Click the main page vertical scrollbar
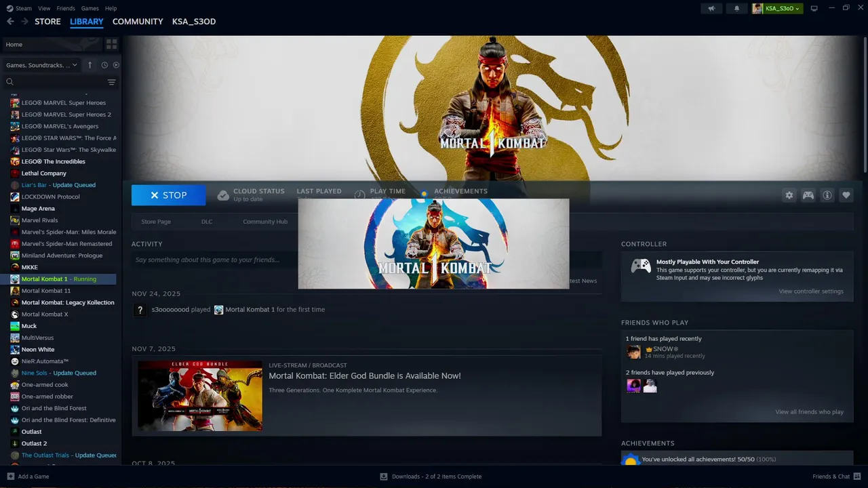 pyautogui.click(x=865, y=104)
